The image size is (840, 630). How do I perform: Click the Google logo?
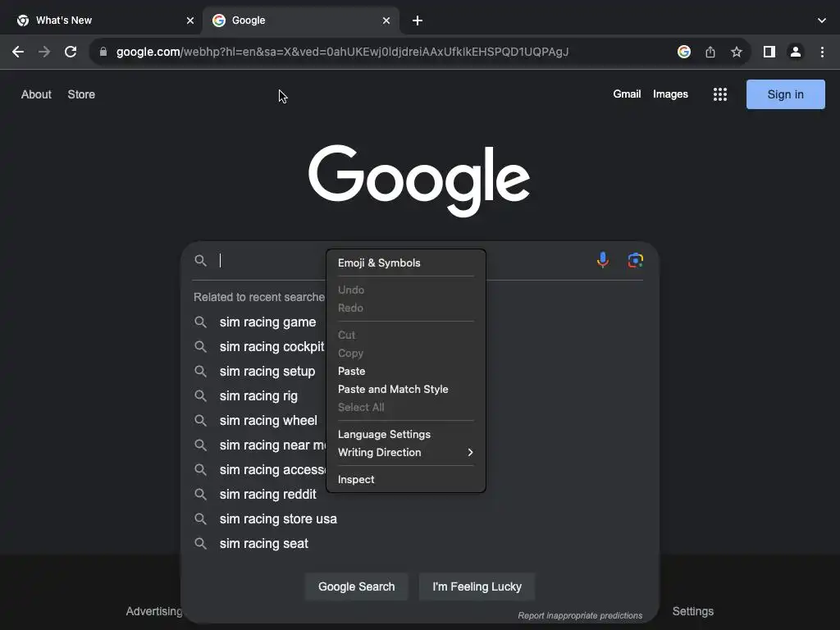tap(419, 180)
